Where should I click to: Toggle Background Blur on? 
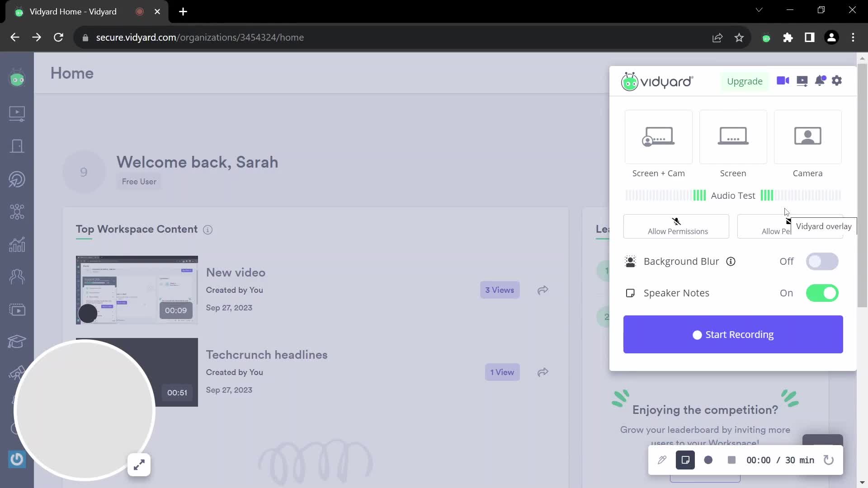822,261
